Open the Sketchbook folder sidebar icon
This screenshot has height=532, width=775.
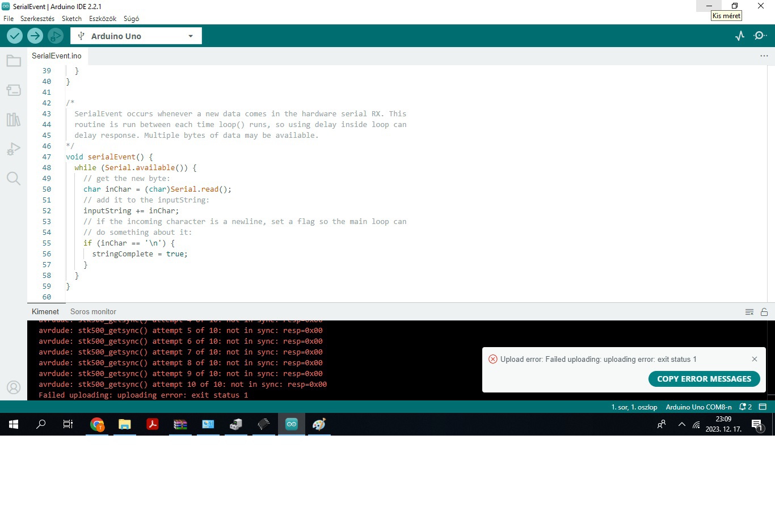(x=14, y=61)
